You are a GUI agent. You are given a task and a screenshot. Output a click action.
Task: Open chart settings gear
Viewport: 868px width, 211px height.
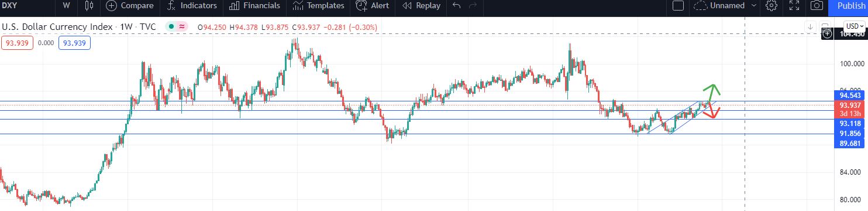point(771,6)
